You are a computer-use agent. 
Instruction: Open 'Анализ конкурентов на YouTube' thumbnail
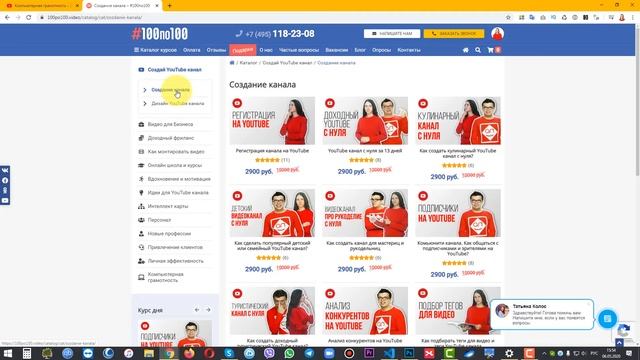[365, 311]
